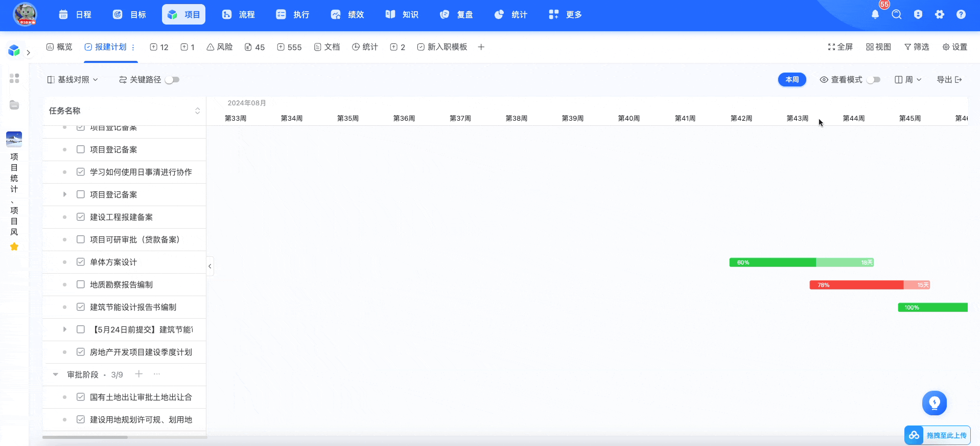Click the blue cube project icon in sidebar
This screenshot has height=446, width=980.
pos(14,50)
